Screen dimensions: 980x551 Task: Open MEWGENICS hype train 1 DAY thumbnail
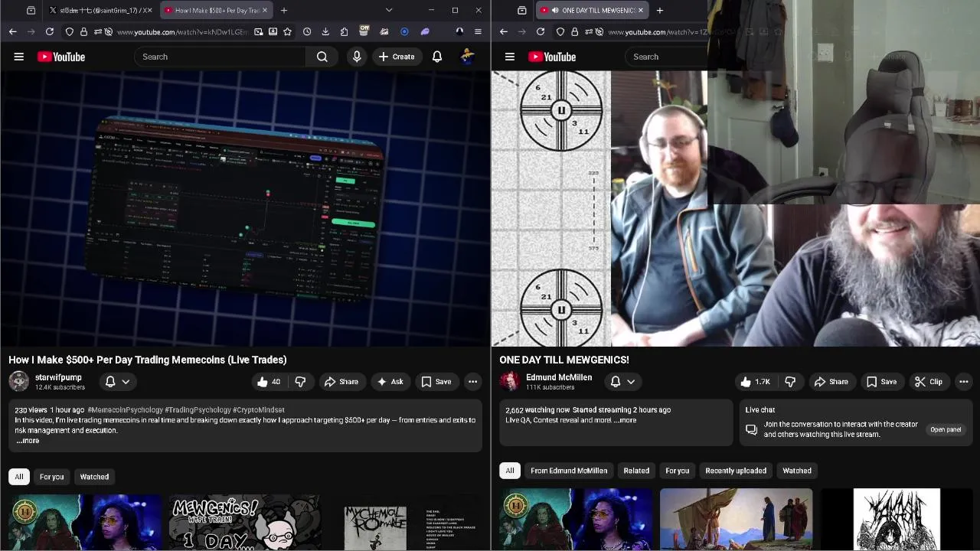point(245,523)
